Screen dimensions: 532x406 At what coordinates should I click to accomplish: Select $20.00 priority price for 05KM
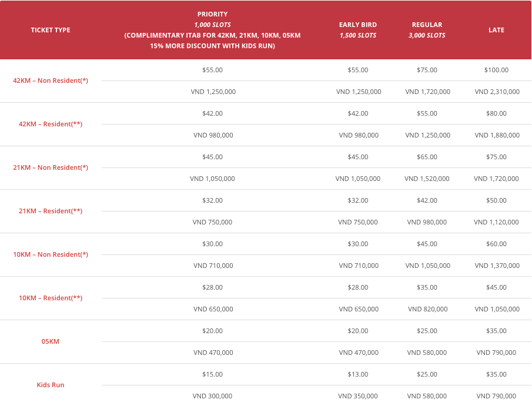[x=212, y=331]
